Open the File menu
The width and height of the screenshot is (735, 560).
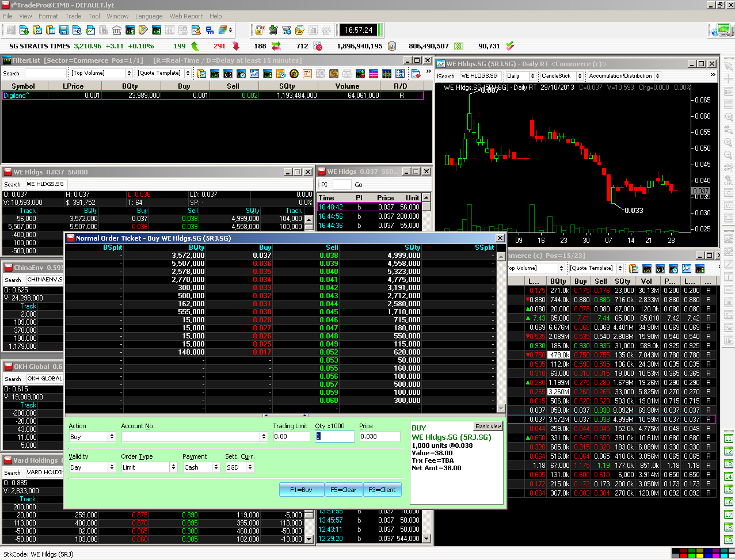pos(7,16)
